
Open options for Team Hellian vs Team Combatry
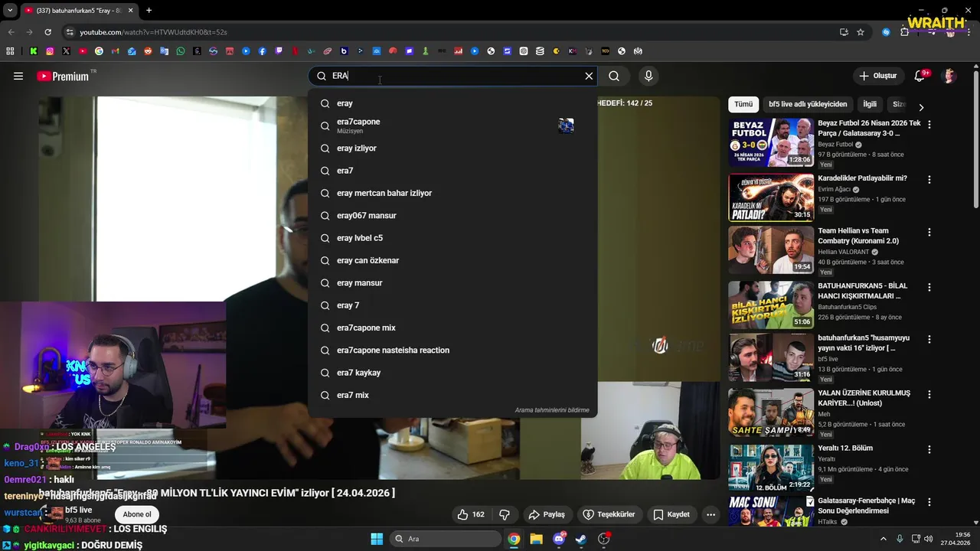click(x=929, y=232)
